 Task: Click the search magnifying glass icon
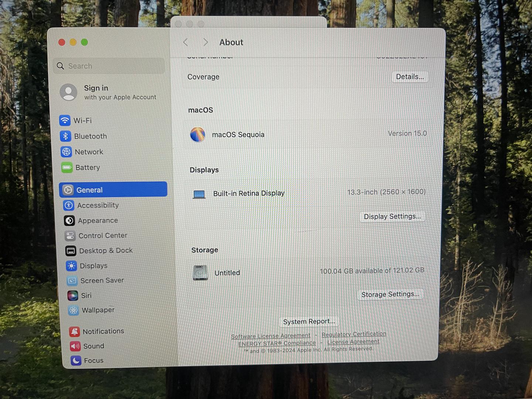click(60, 66)
